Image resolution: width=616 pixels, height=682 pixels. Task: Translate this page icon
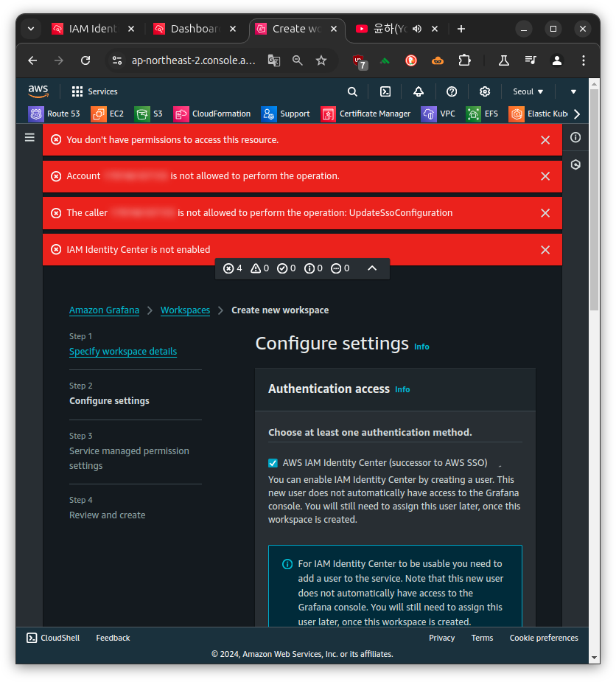274,60
